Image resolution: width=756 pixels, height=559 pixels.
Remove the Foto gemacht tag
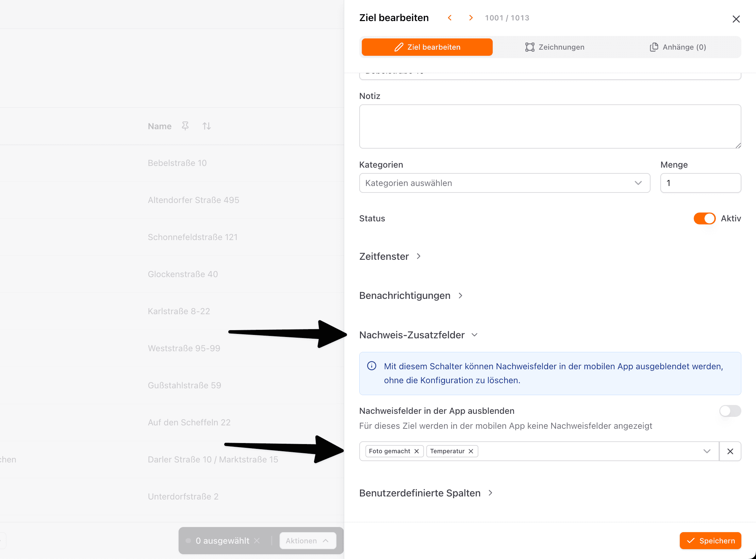pyautogui.click(x=416, y=451)
